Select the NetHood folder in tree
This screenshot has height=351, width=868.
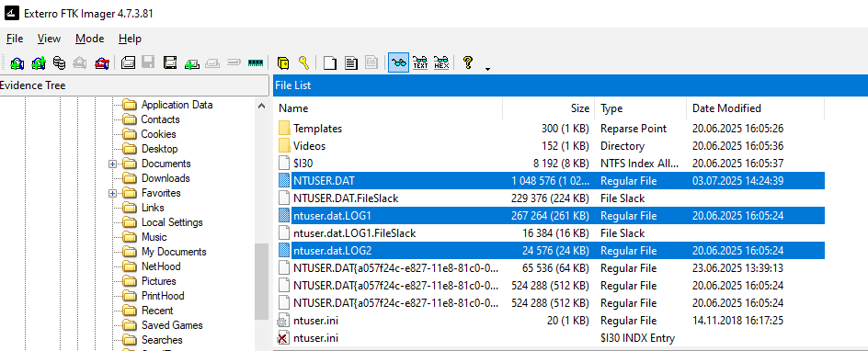click(161, 266)
